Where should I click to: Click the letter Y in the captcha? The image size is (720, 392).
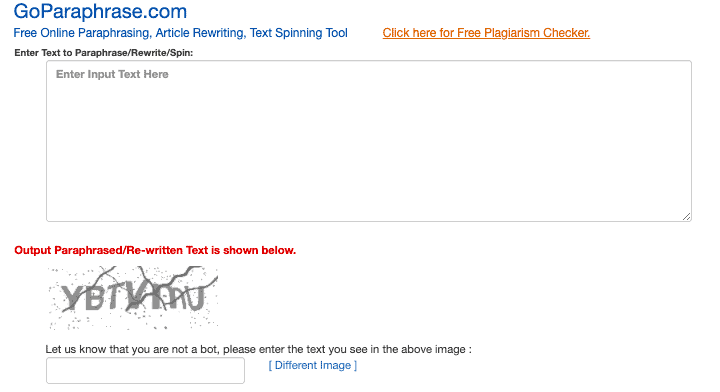pos(72,297)
